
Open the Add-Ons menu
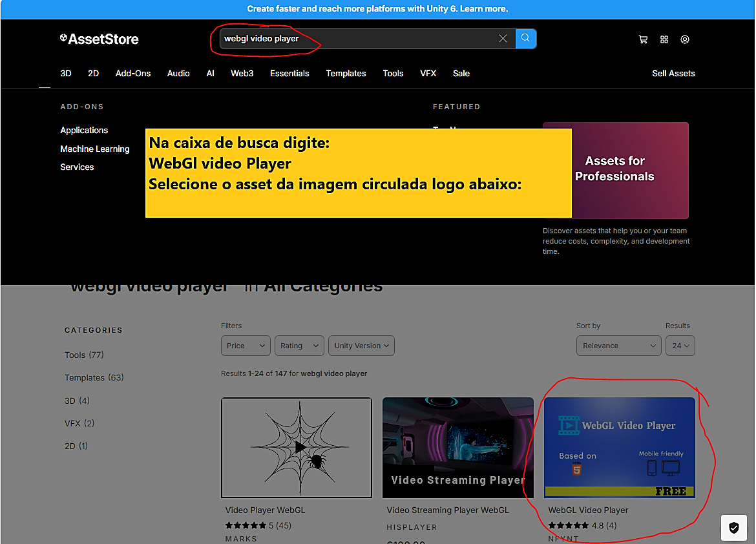(133, 73)
